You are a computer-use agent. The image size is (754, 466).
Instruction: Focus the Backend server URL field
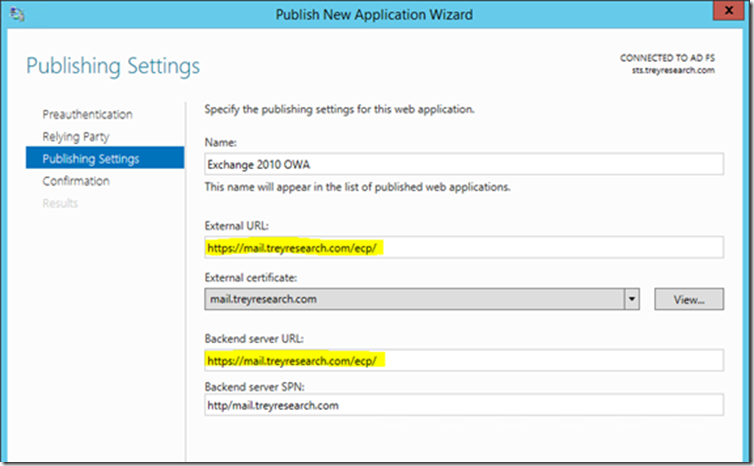pyautogui.click(x=464, y=360)
